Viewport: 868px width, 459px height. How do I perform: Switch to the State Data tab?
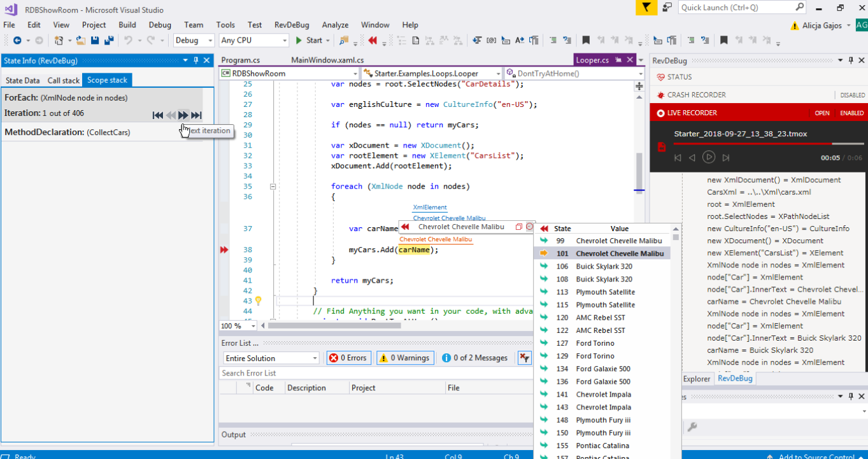click(22, 80)
